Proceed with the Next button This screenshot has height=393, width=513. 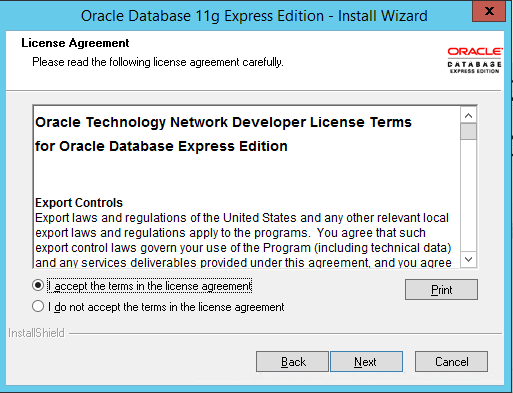tap(366, 361)
